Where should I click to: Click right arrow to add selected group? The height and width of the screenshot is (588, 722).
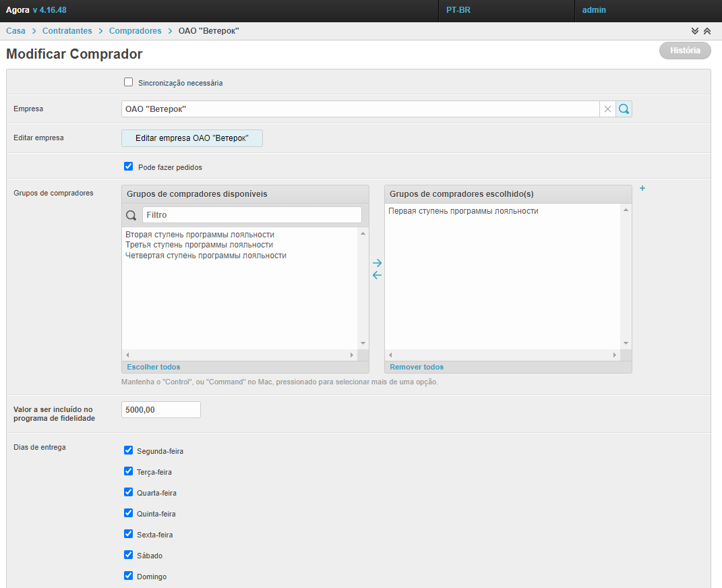click(x=377, y=262)
